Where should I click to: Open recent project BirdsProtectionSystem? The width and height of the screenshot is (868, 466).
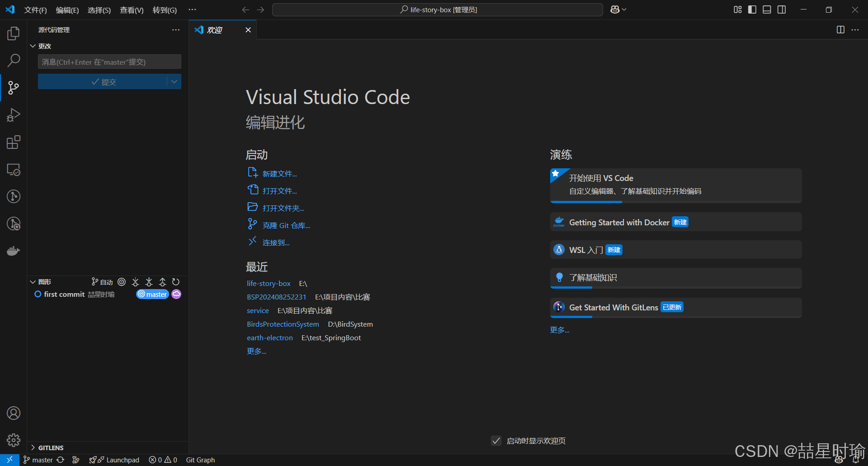pos(283,324)
